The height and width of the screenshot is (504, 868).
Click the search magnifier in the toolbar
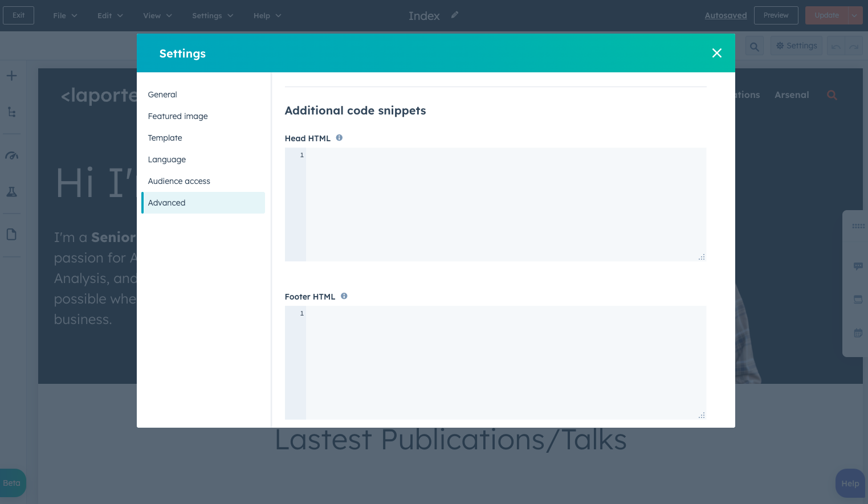[754, 46]
